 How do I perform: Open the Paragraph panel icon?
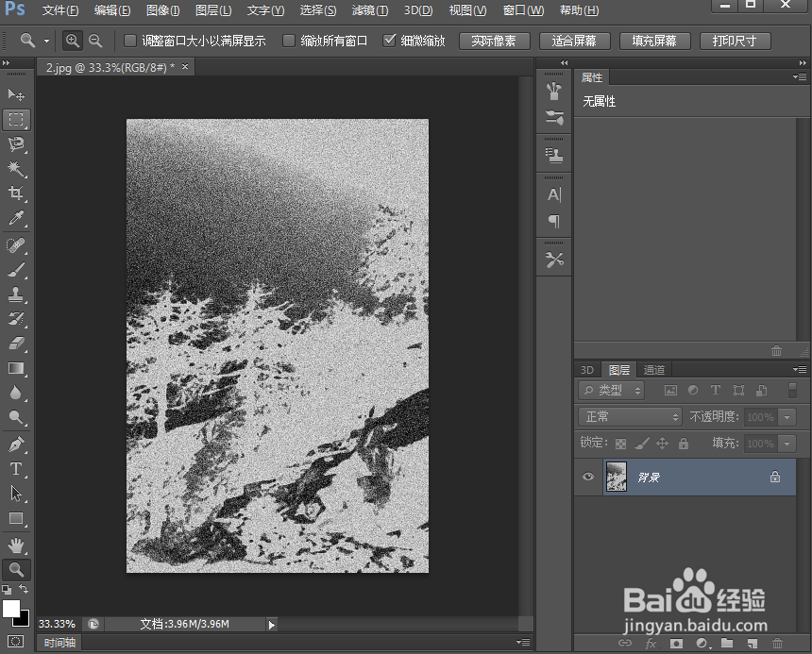tap(554, 222)
